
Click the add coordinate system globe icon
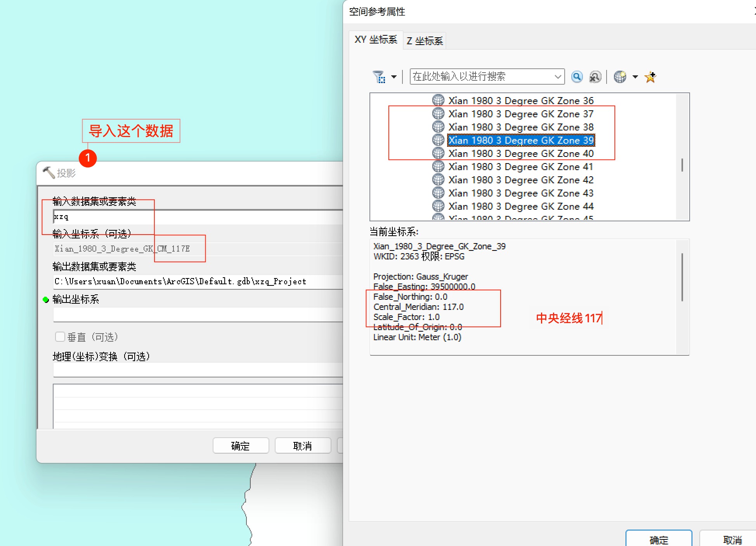pos(620,77)
